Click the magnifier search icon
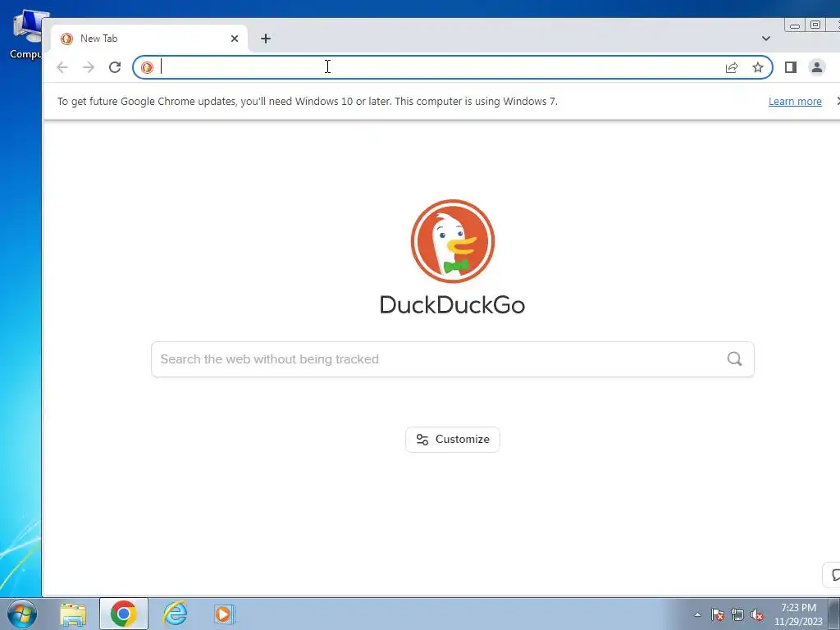Image resolution: width=840 pixels, height=630 pixels. pyautogui.click(x=734, y=359)
